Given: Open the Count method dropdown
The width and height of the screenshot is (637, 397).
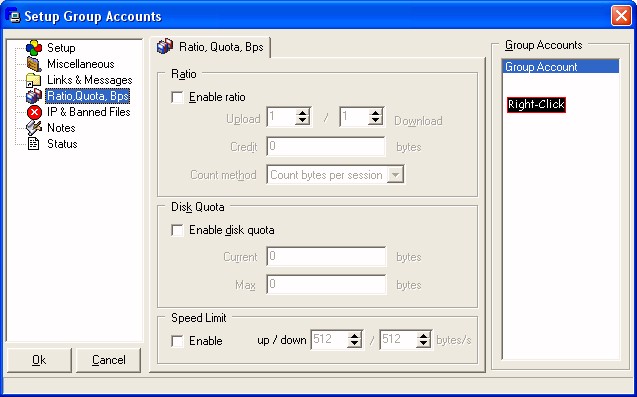Looking at the screenshot, I should [395, 175].
